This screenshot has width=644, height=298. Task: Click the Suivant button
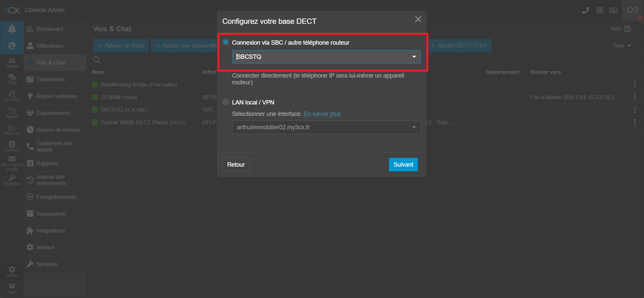(x=403, y=165)
